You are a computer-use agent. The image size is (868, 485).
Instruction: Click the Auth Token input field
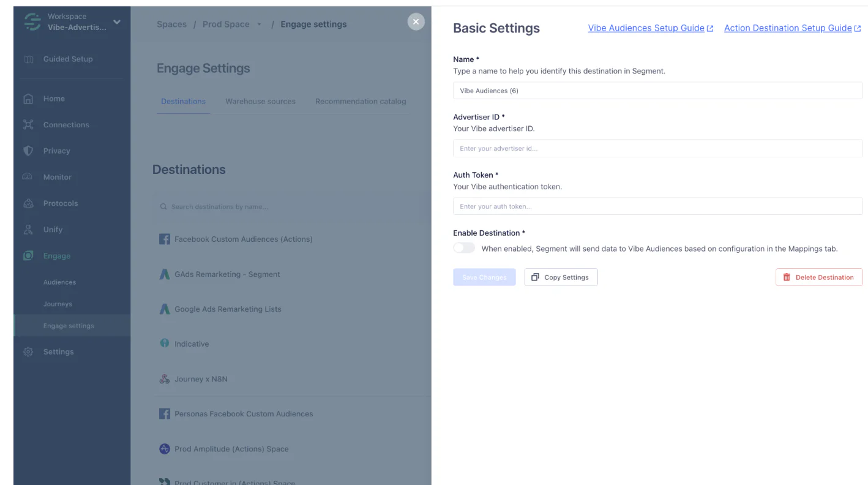(x=658, y=206)
